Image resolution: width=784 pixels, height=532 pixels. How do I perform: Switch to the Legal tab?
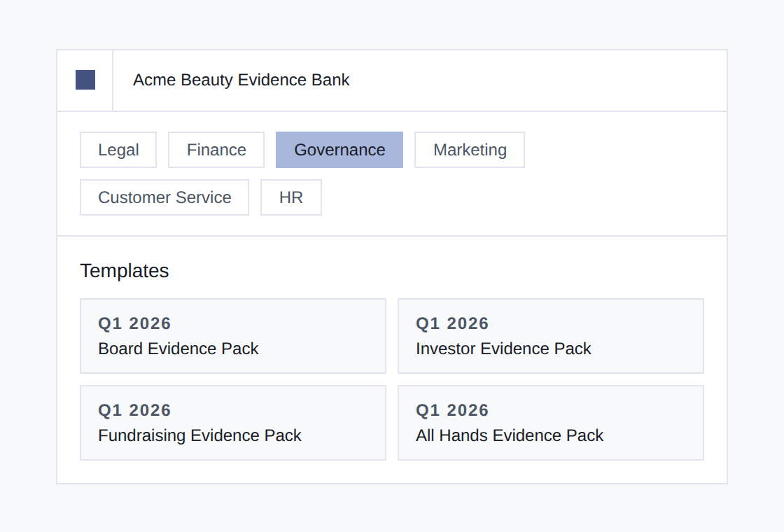tap(118, 150)
